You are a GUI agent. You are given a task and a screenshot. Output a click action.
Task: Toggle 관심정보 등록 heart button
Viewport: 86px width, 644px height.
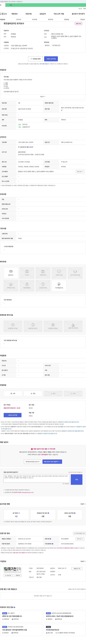click(35, 59)
